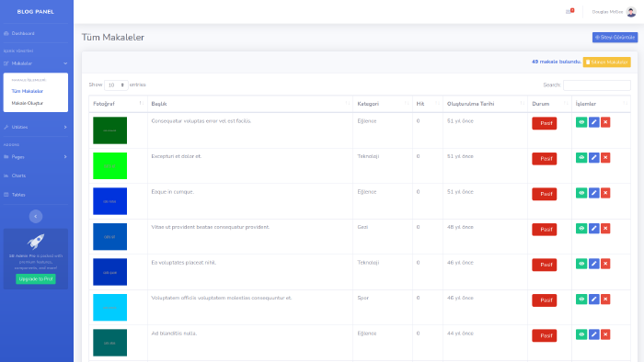Delete the 'Ea voluptates placeat nihil.' article
This screenshot has width=644, height=362.
pyautogui.click(x=605, y=264)
